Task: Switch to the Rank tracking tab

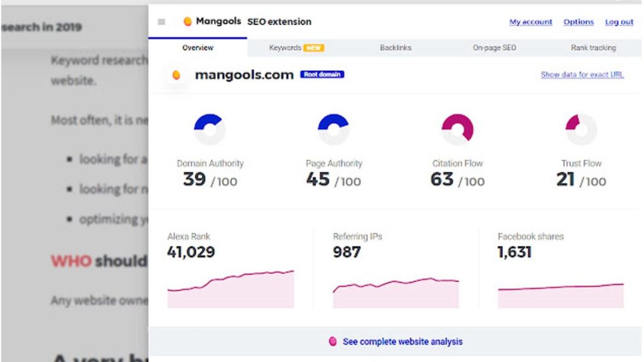Action: [593, 48]
